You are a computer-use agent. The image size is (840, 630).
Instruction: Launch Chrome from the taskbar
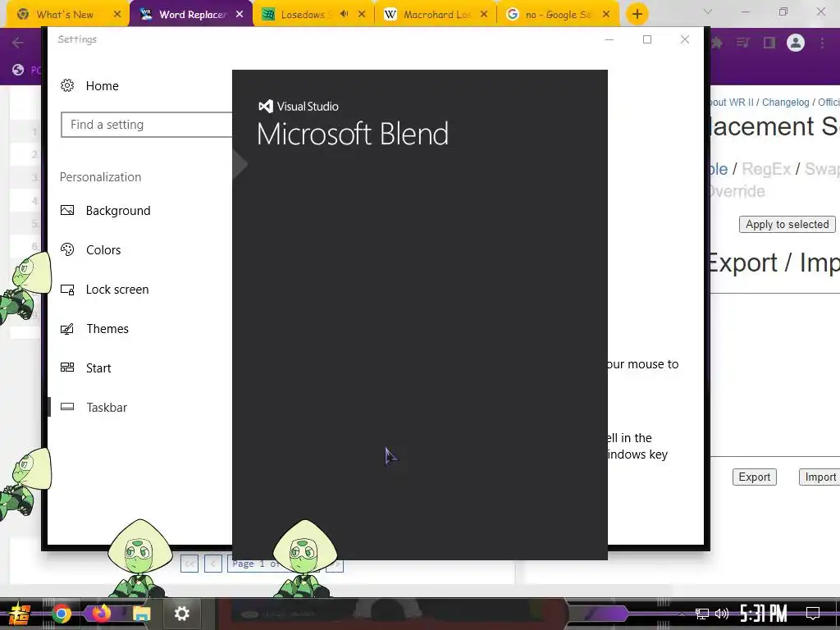(61, 614)
